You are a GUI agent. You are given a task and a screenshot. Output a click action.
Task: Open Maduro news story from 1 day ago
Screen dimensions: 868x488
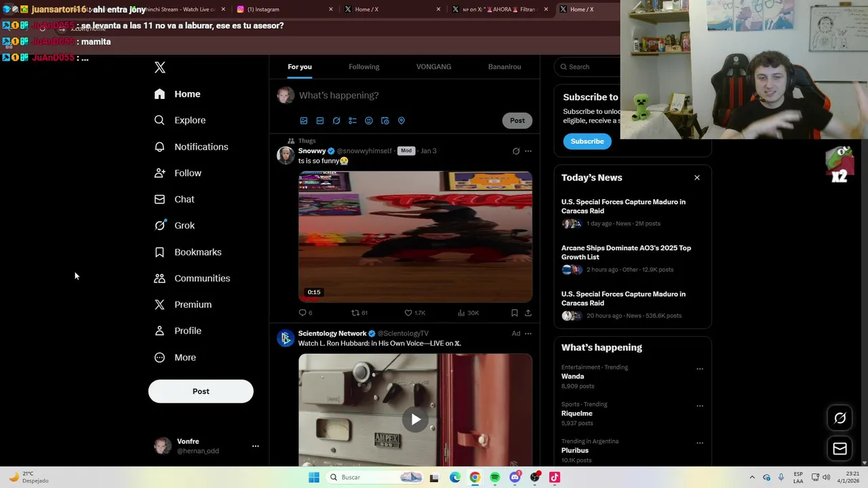click(x=623, y=206)
